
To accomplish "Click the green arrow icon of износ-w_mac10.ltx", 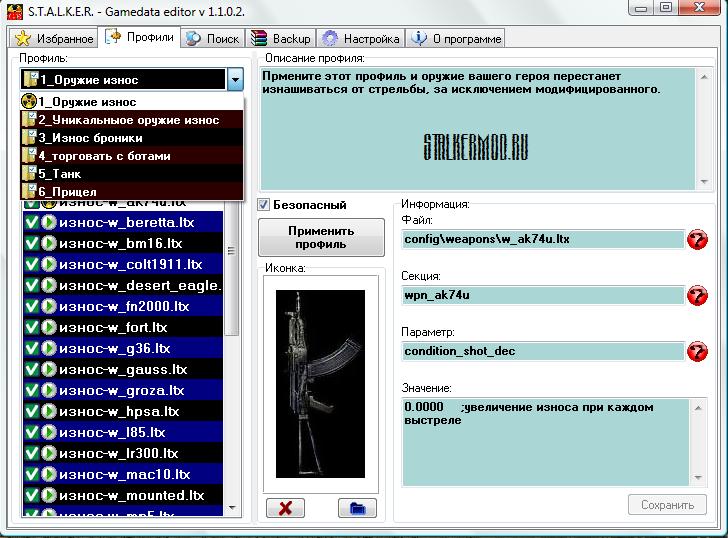I will (x=49, y=474).
